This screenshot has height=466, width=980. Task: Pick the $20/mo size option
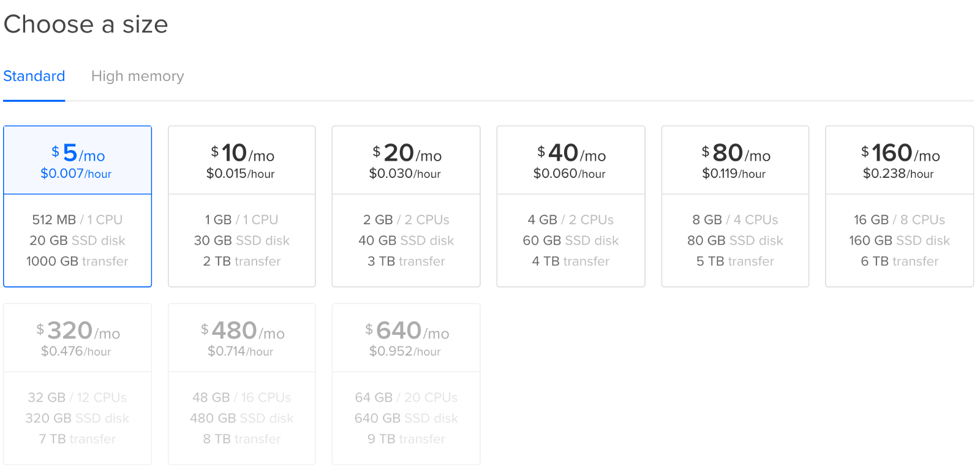[407, 153]
